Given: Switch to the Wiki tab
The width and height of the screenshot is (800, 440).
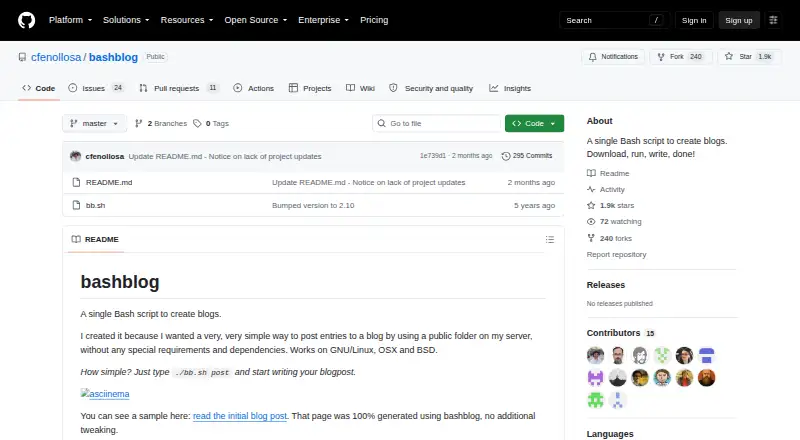Looking at the screenshot, I should (360, 88).
